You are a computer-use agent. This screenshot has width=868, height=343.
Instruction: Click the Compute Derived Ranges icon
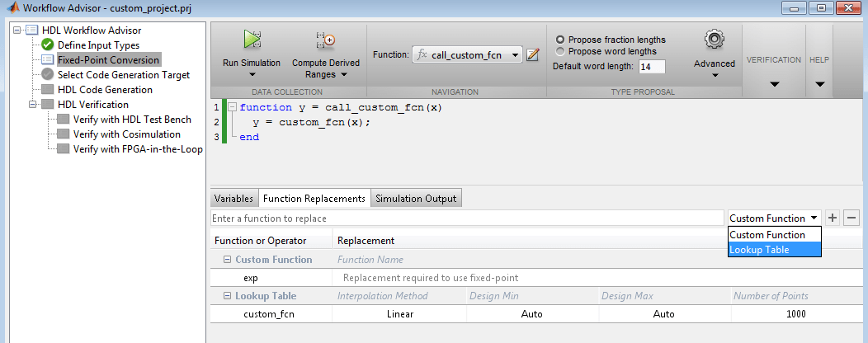(x=325, y=39)
